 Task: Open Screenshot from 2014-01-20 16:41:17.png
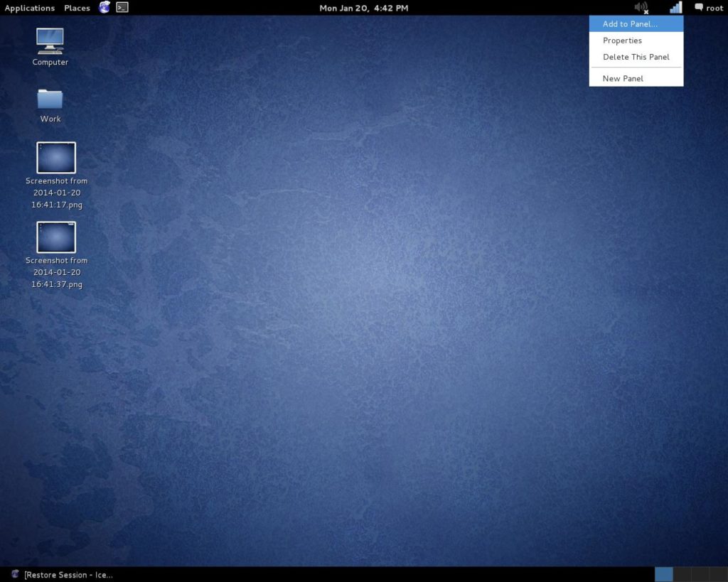click(x=56, y=157)
